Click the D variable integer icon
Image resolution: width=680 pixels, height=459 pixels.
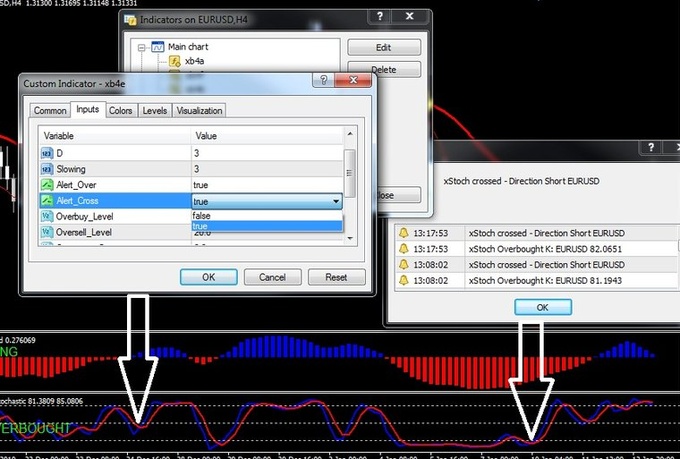47,153
